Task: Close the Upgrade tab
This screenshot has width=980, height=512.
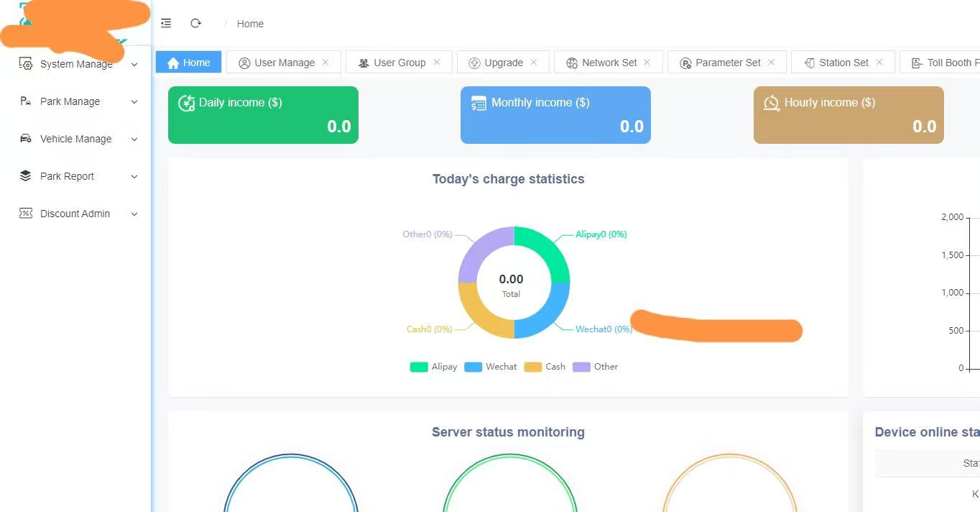Action: (534, 63)
